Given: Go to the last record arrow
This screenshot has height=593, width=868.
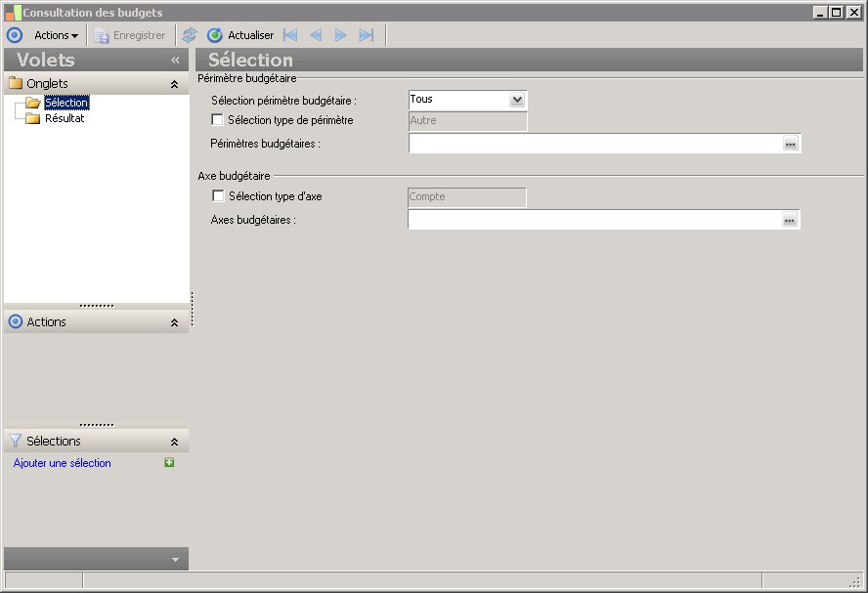Looking at the screenshot, I should coord(367,35).
